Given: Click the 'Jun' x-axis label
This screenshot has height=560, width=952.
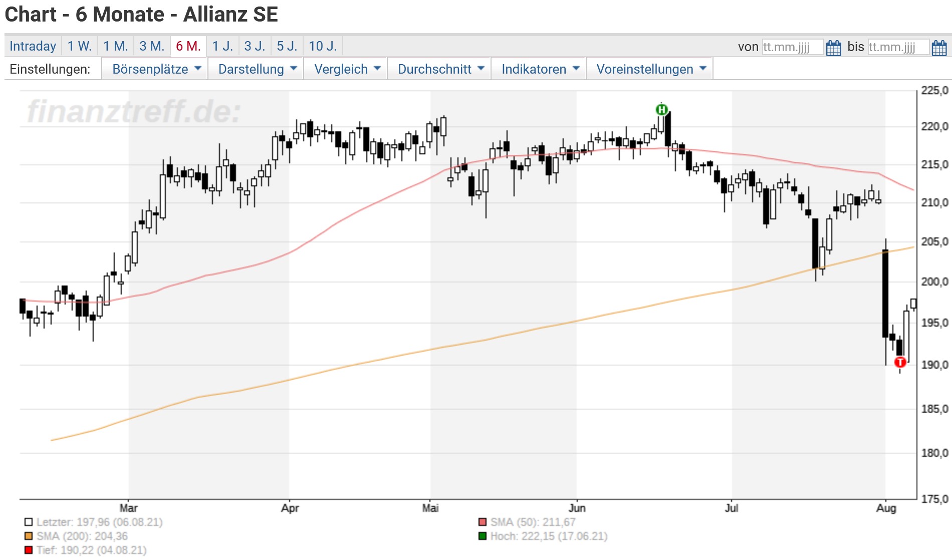Looking at the screenshot, I should pos(577,508).
